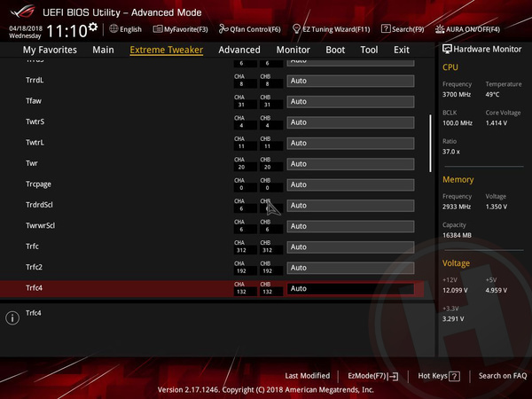This screenshot has width=532, height=399.
Task: Select the Trcpage setting label
Action: point(38,184)
